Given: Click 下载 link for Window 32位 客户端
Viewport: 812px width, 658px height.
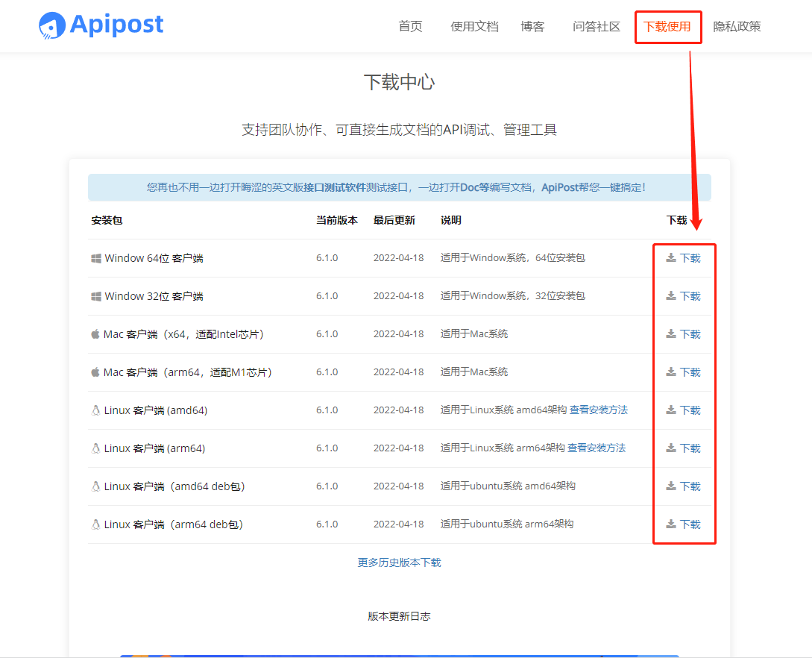Looking at the screenshot, I should 690,296.
